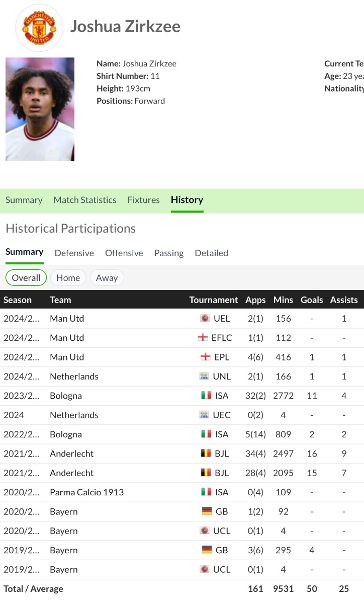Click the UNL tournament icon for Netherlands

(204, 376)
